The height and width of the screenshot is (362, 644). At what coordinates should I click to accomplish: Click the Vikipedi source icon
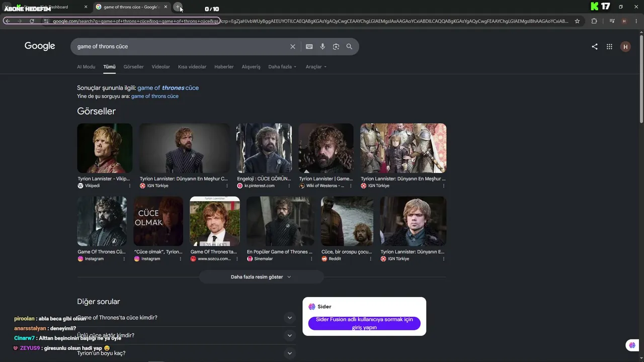point(80,186)
